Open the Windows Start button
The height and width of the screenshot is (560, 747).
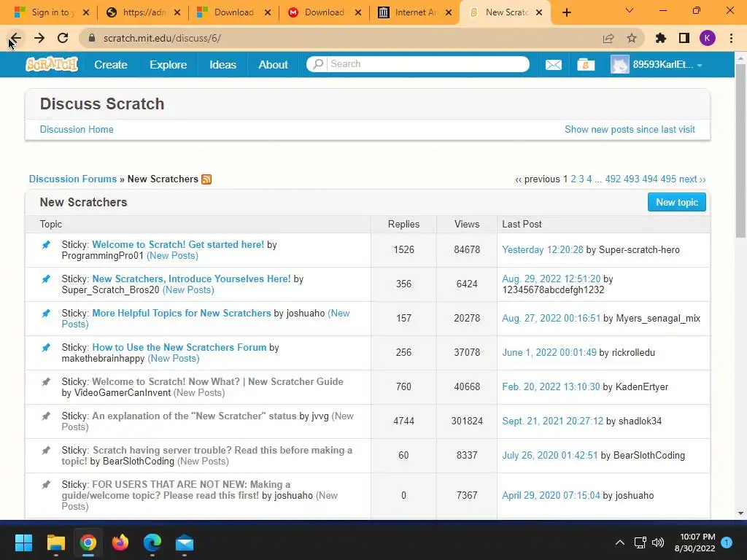click(x=23, y=542)
